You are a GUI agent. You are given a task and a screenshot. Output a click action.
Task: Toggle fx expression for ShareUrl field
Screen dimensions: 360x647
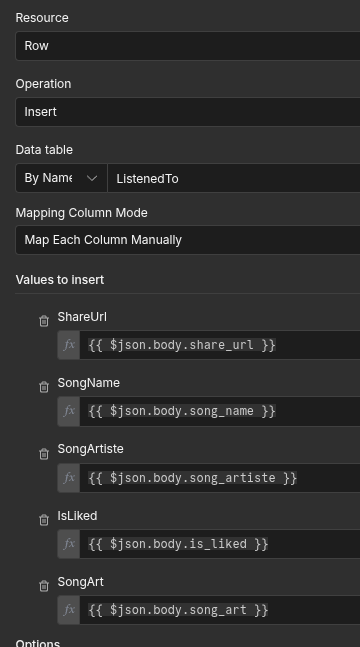coord(69,345)
